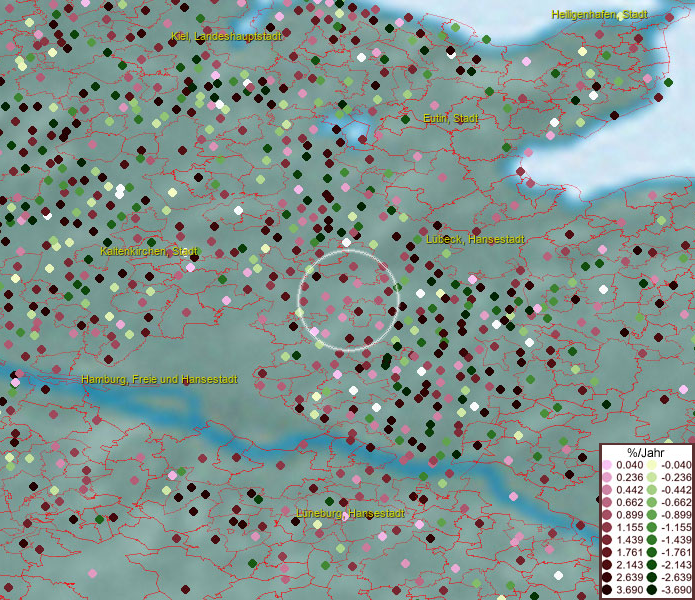This screenshot has width=695, height=600.
Task: Click the -2.143 legend value
Action: (x=676, y=565)
